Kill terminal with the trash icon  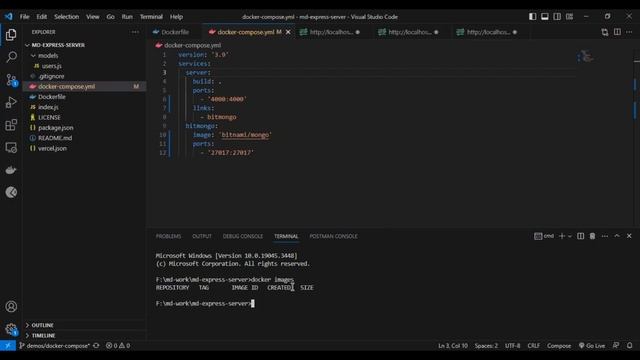tap(592, 236)
